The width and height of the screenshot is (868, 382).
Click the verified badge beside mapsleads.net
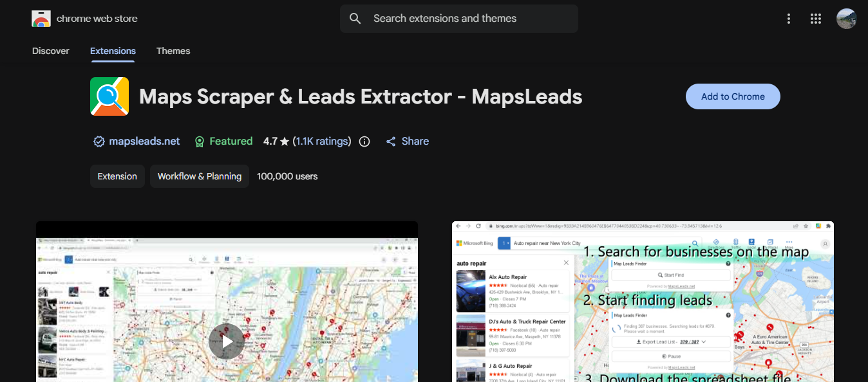pyautogui.click(x=99, y=141)
